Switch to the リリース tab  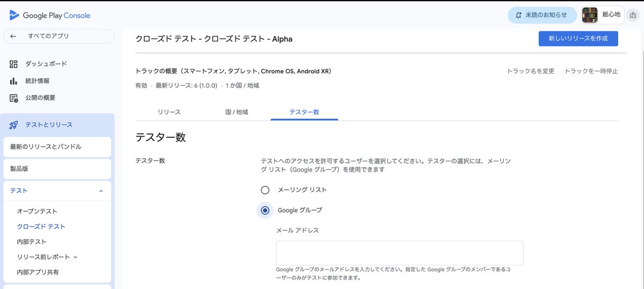tap(169, 112)
